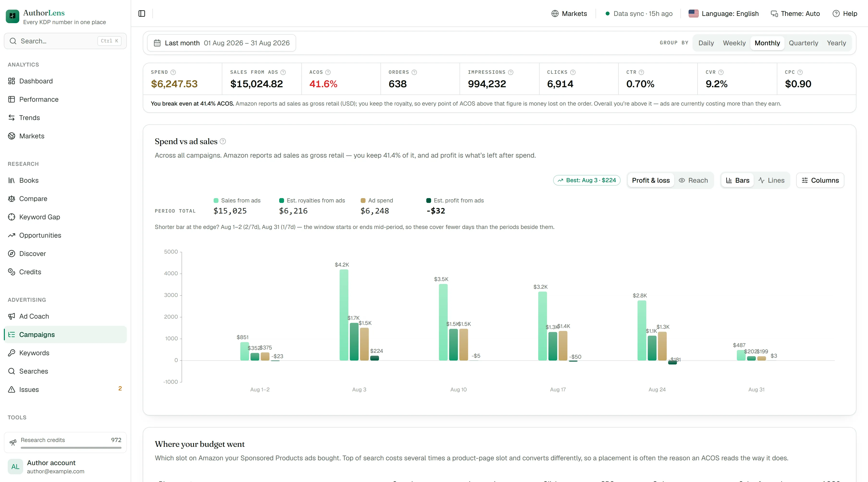The height and width of the screenshot is (482, 868).
Task: Click the AuthorLens logo icon
Action: (x=13, y=16)
